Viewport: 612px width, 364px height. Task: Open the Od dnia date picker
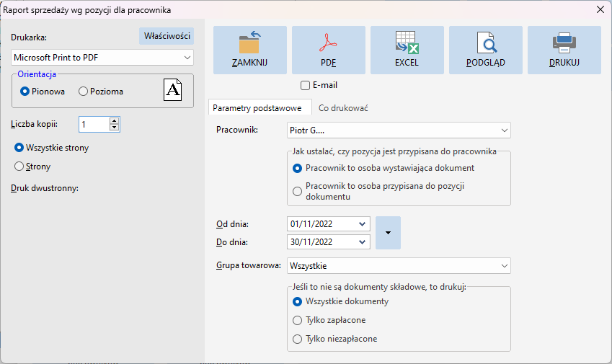[x=362, y=224]
